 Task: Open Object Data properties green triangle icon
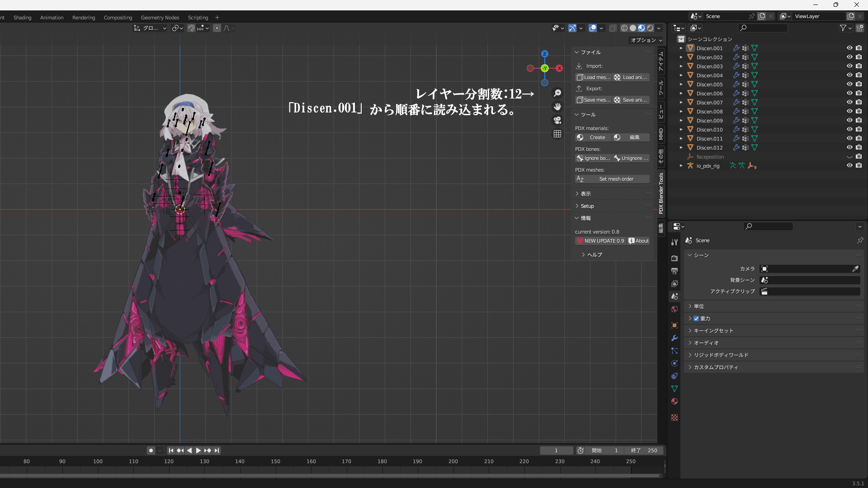(x=675, y=389)
